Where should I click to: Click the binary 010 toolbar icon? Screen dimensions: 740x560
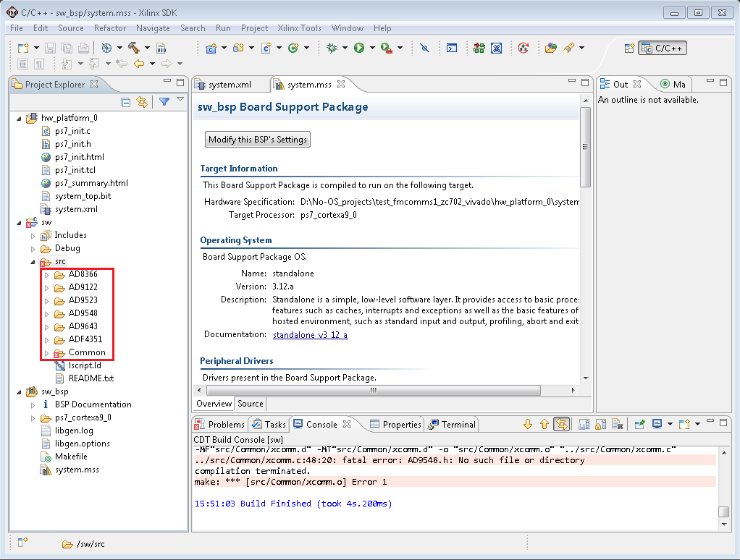click(161, 48)
